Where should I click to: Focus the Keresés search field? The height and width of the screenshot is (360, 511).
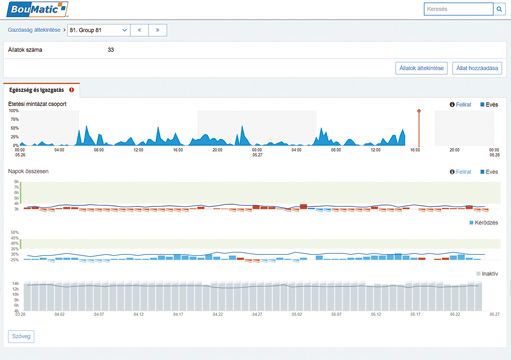pos(458,9)
